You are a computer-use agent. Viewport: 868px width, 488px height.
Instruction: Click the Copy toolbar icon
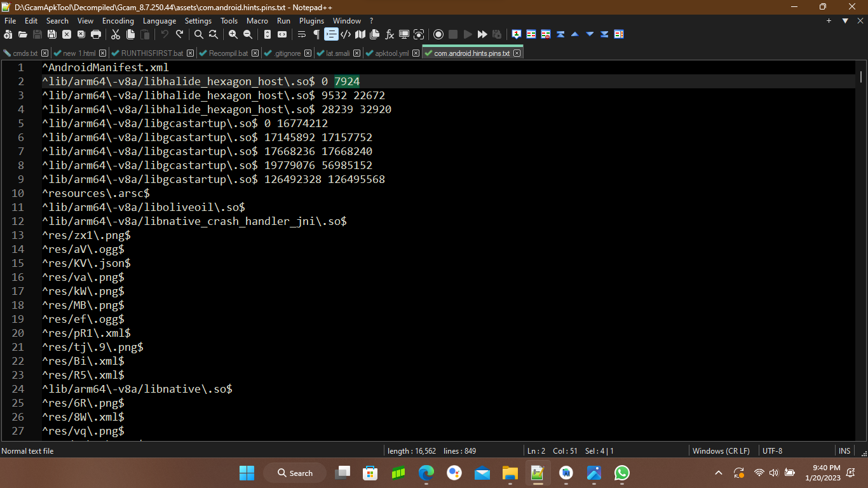[130, 34]
